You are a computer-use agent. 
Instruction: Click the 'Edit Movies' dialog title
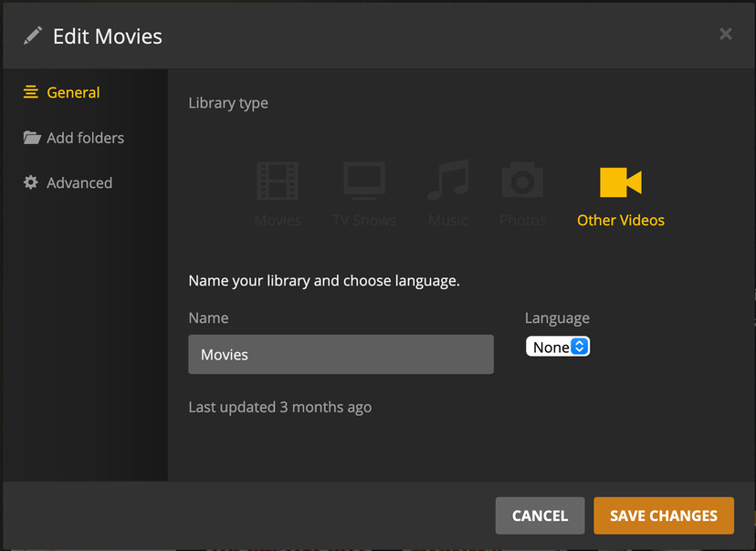click(108, 36)
